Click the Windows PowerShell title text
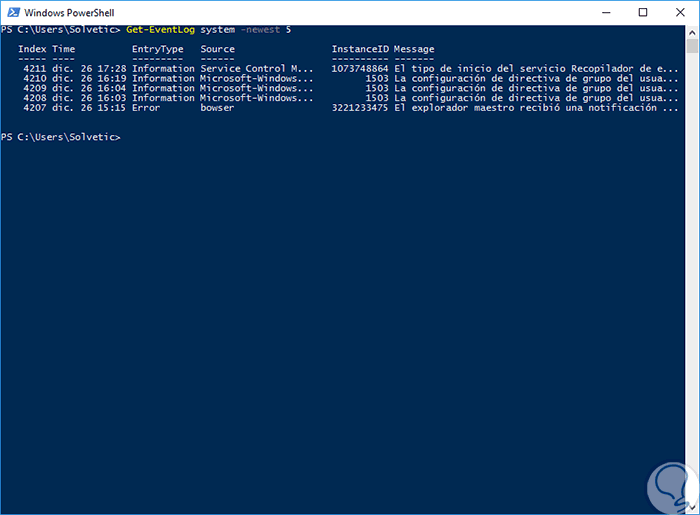Viewport: 700px width, 515px height. [x=69, y=12]
